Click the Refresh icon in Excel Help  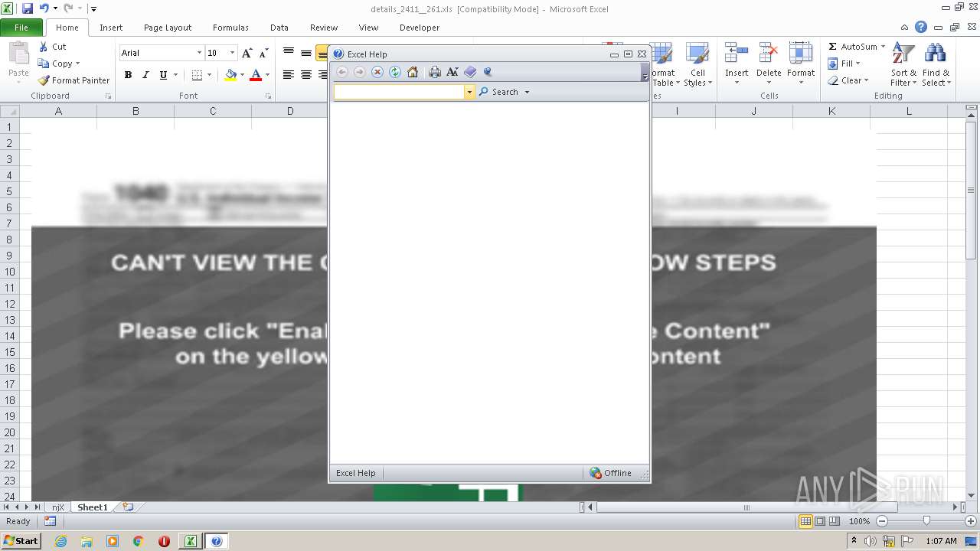click(395, 72)
